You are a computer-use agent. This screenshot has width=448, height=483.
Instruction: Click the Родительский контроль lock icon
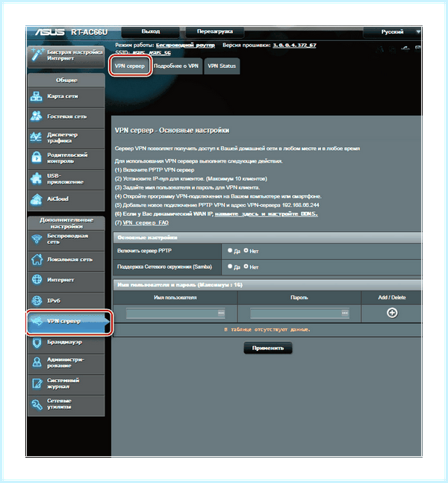[x=37, y=158]
